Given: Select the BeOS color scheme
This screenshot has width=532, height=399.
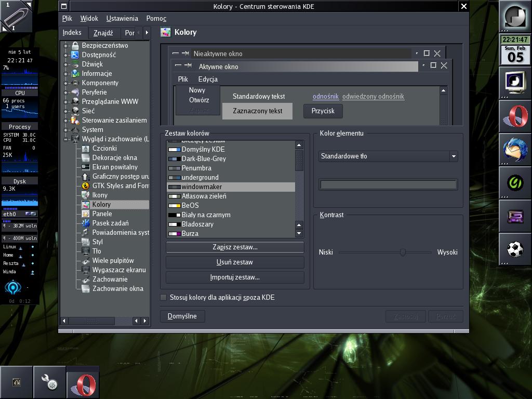Looking at the screenshot, I should point(231,206).
